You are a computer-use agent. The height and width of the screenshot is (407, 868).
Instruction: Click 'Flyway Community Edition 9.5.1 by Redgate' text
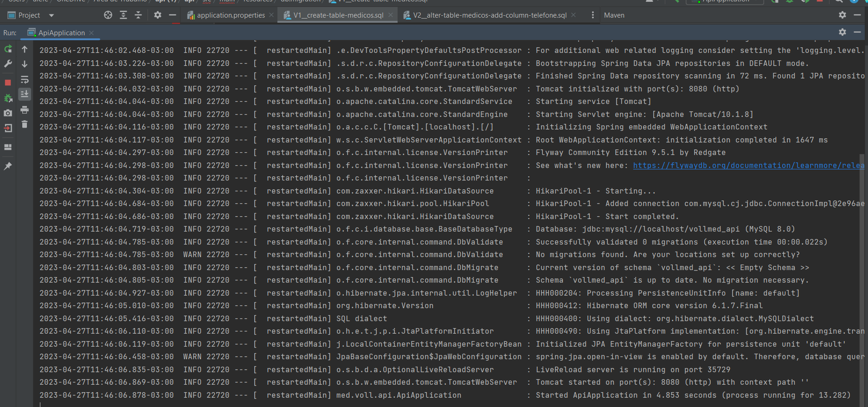coord(630,152)
